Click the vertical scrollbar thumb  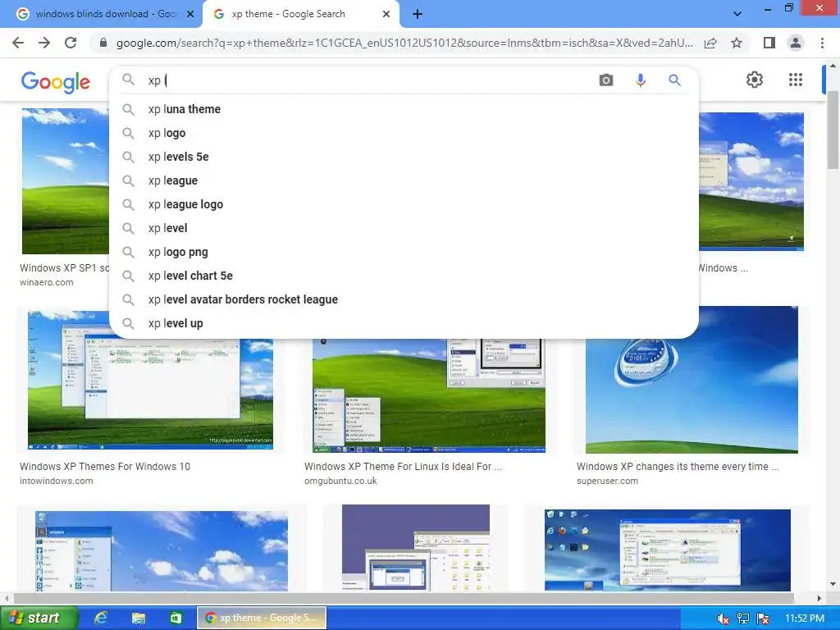click(833, 130)
